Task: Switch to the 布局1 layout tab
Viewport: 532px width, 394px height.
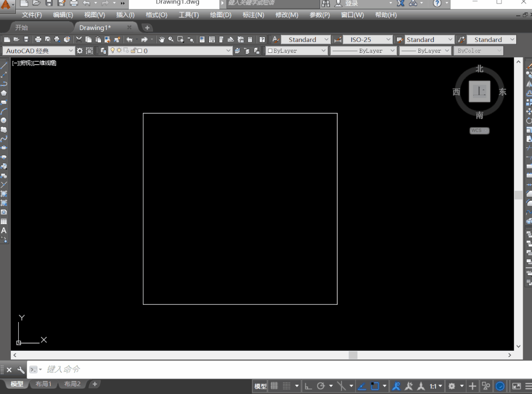Action: [x=43, y=384]
